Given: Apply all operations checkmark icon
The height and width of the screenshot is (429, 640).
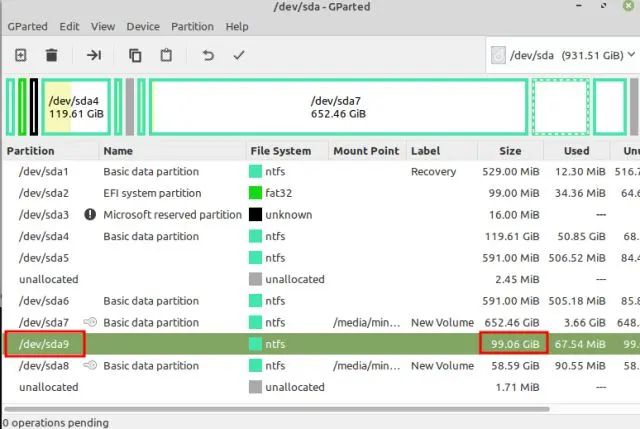Looking at the screenshot, I should [239, 55].
